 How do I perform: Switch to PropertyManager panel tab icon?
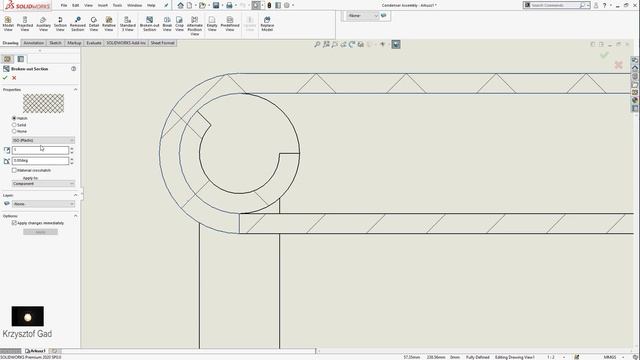point(7,59)
